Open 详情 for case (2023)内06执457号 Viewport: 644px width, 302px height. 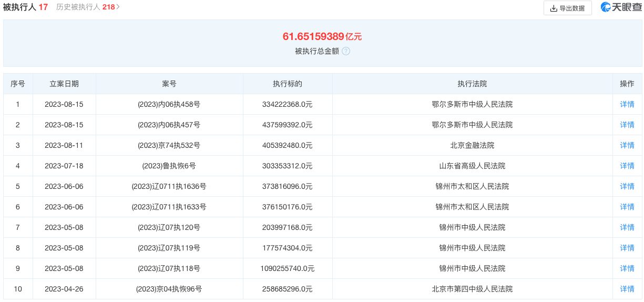[x=627, y=125]
